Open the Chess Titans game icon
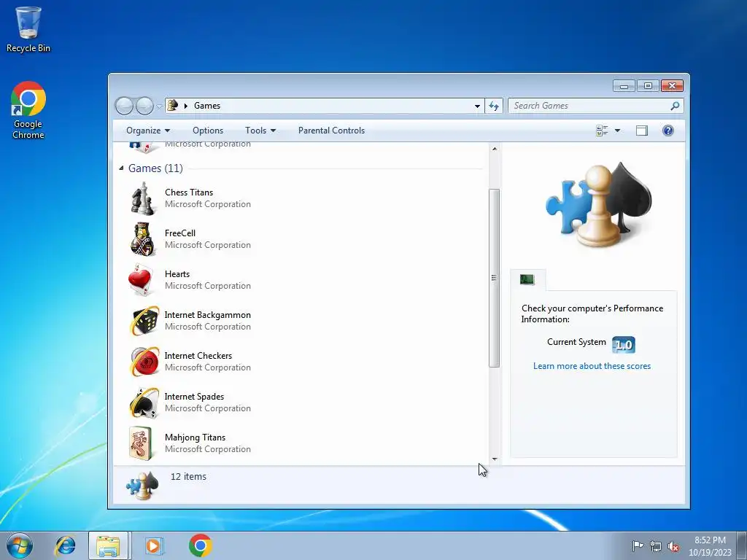Viewport: 747px width, 560px height. tap(142, 198)
